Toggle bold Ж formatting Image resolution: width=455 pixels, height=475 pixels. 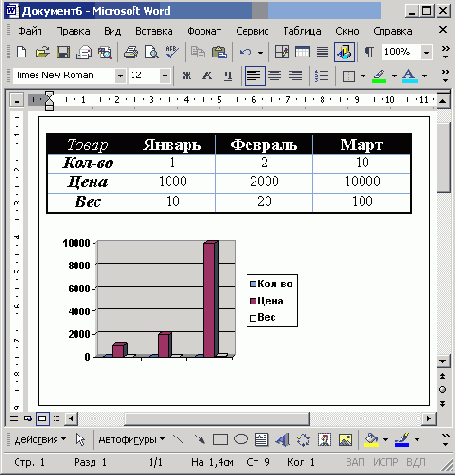pyautogui.click(x=187, y=76)
